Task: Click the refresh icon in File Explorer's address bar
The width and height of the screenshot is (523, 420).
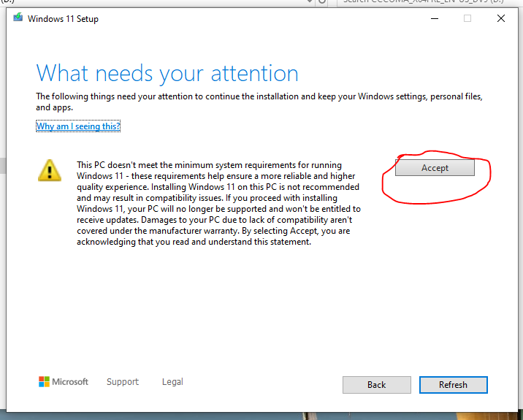Action: click(x=323, y=2)
